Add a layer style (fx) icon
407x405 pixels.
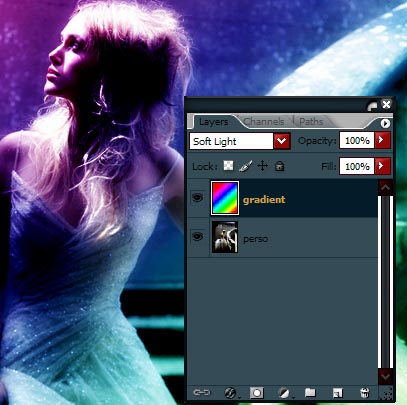click(230, 393)
